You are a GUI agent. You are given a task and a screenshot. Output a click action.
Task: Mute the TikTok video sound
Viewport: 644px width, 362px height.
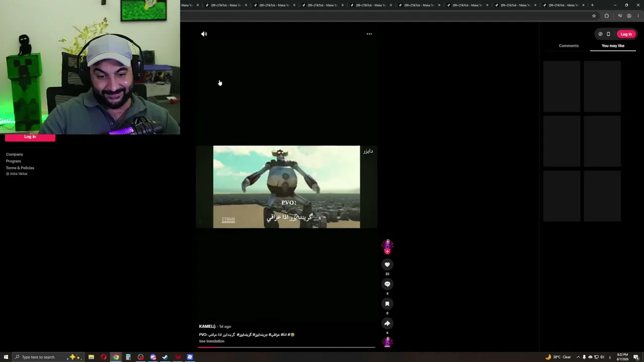point(204,34)
